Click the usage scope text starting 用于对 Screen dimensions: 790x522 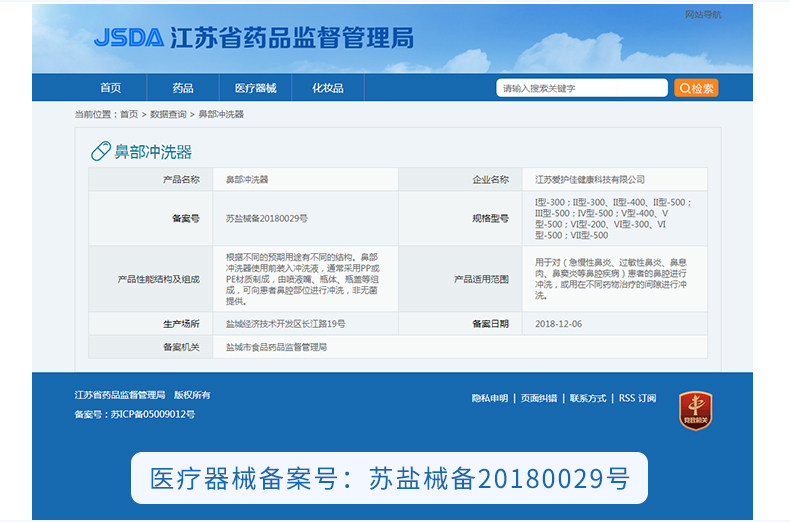coord(611,279)
